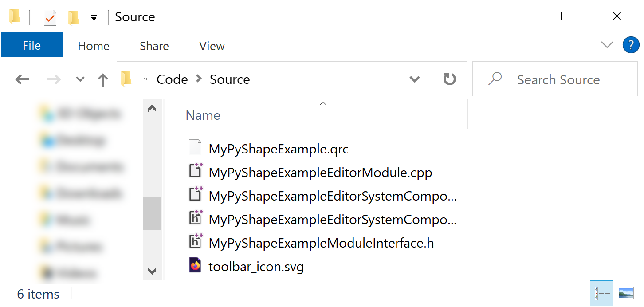Viewport: 644px width, 307px height.
Task: Open the Customize Quick Access Toolbar dropdown
Action: coord(94,18)
